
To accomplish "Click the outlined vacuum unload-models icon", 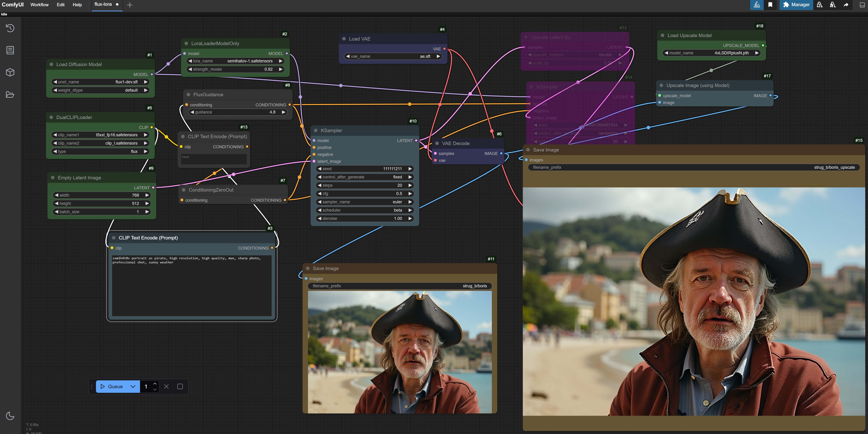I will click(820, 5).
